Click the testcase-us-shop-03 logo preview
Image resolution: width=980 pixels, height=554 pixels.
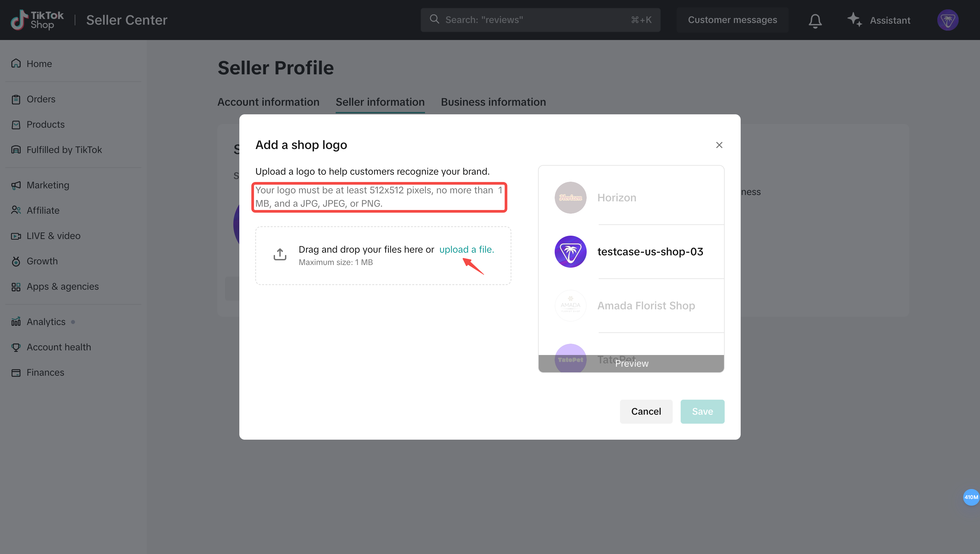(x=570, y=252)
